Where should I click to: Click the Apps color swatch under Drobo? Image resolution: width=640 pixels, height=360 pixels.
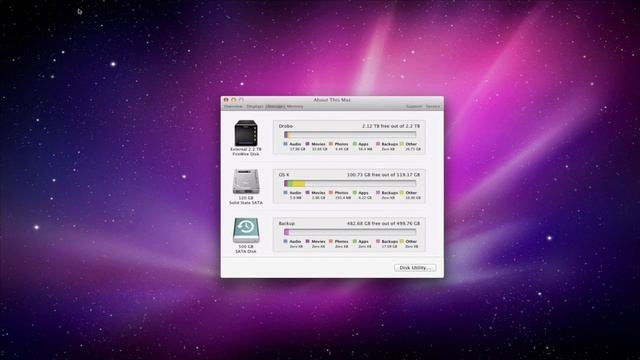355,144
